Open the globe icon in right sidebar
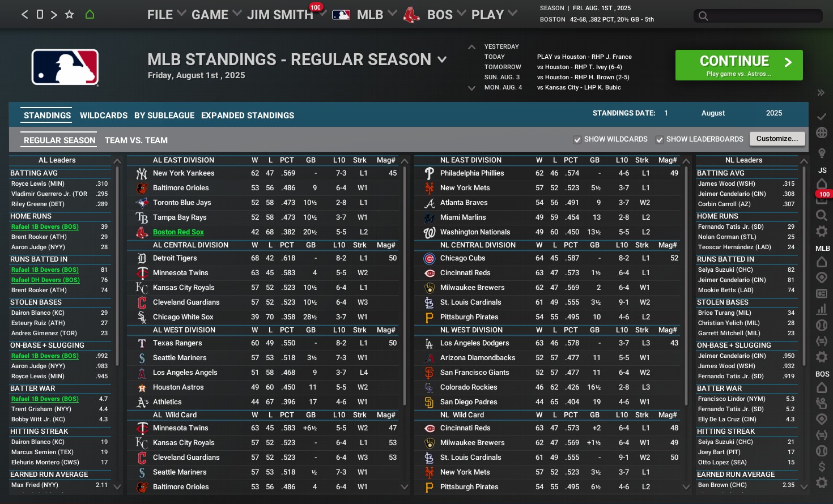 822,133
